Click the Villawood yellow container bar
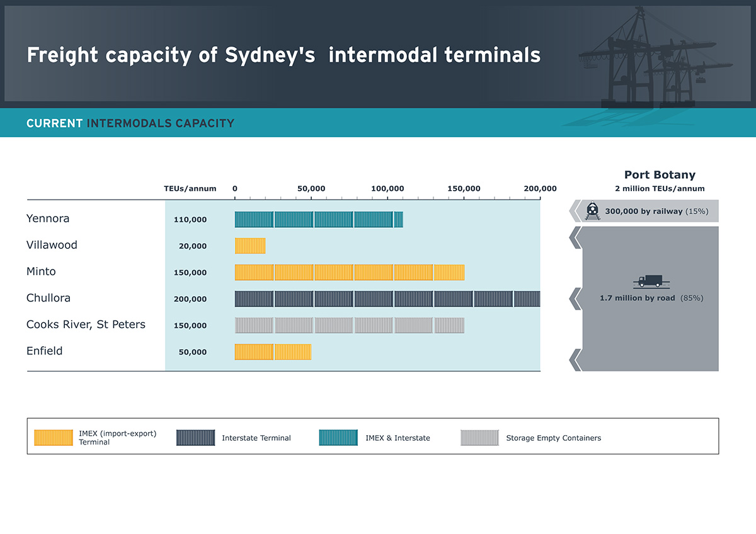This screenshot has width=756, height=534. pyautogui.click(x=250, y=246)
